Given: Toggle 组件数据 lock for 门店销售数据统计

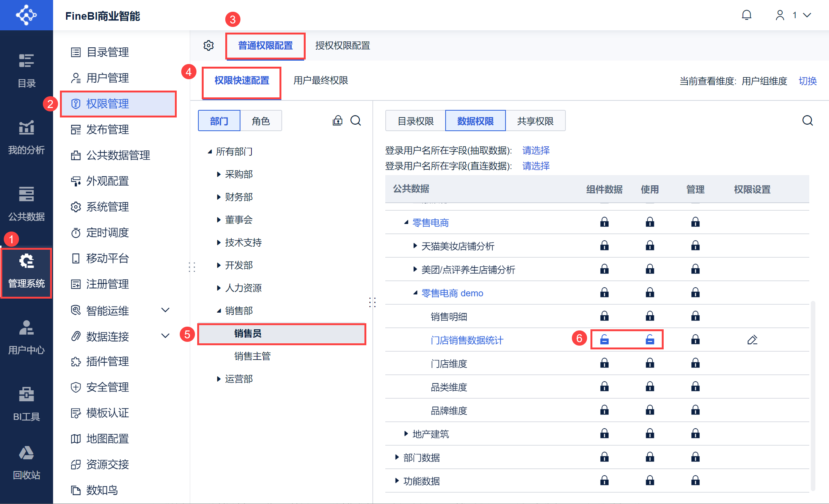Looking at the screenshot, I should [604, 340].
